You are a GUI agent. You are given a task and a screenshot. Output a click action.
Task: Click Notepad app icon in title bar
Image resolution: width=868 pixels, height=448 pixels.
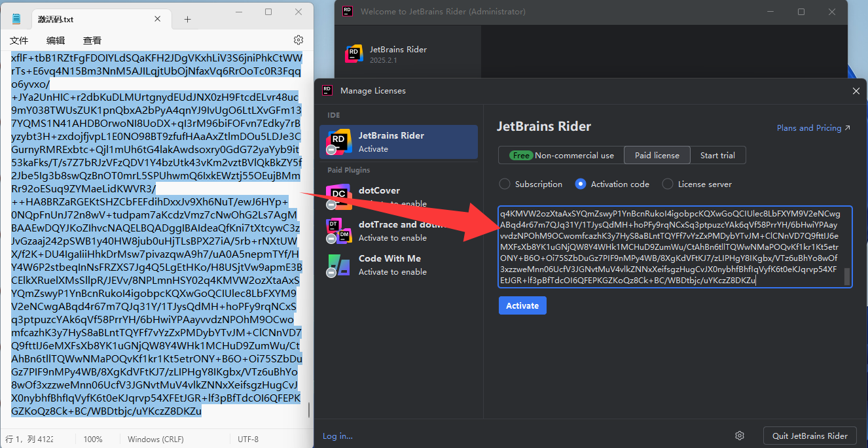tap(16, 19)
